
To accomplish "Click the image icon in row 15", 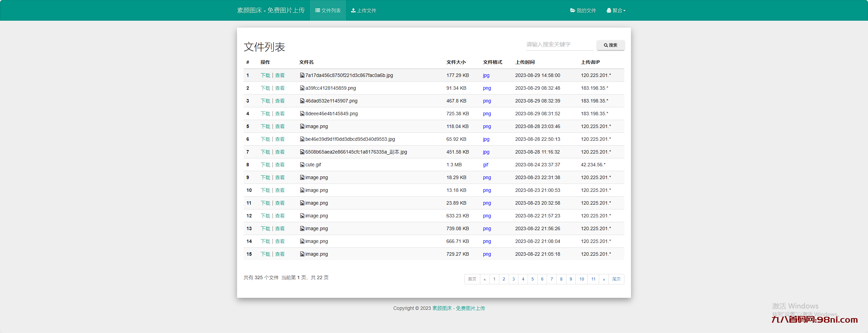I will click(x=302, y=254).
